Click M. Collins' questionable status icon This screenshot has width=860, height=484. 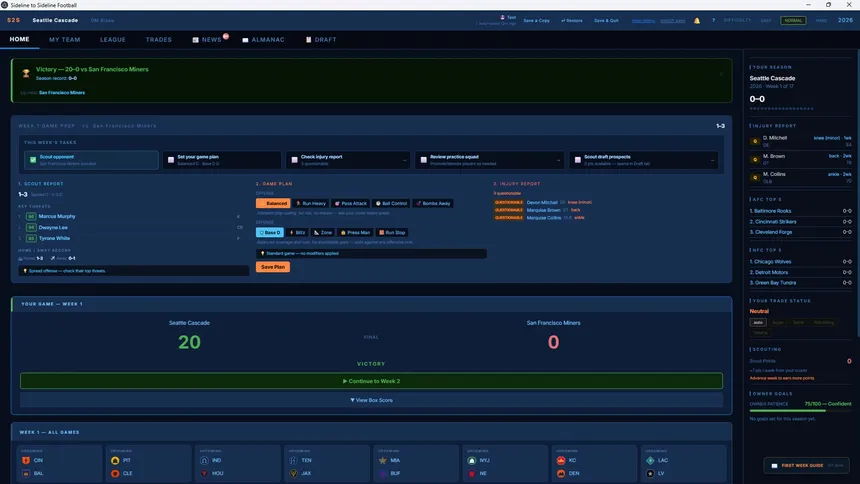(x=755, y=177)
